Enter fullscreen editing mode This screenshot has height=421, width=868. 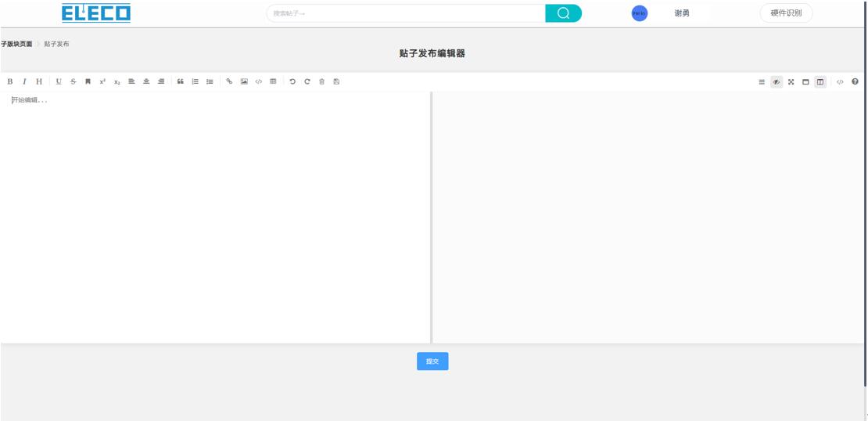[791, 82]
